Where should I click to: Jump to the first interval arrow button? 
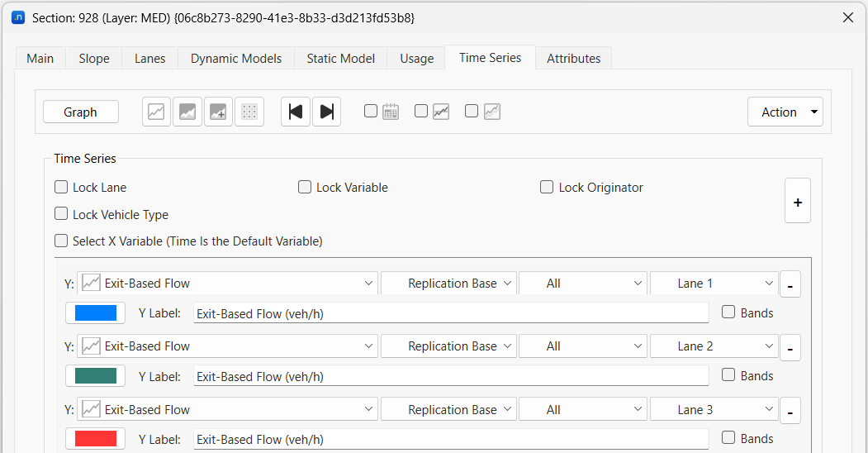point(296,112)
